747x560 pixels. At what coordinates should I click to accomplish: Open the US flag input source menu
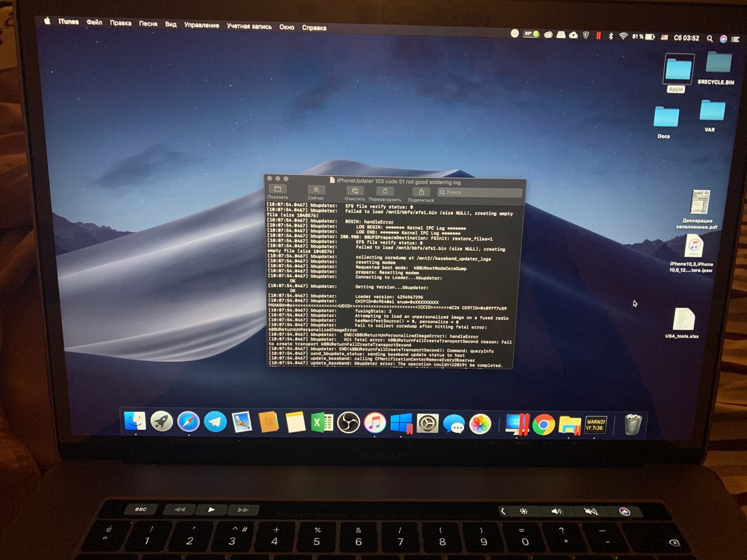pyautogui.click(x=664, y=37)
